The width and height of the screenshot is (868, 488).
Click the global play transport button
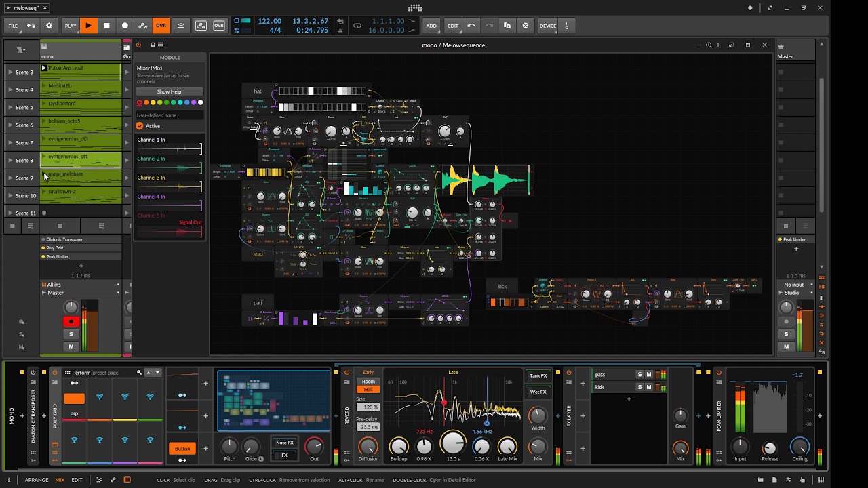[88, 26]
